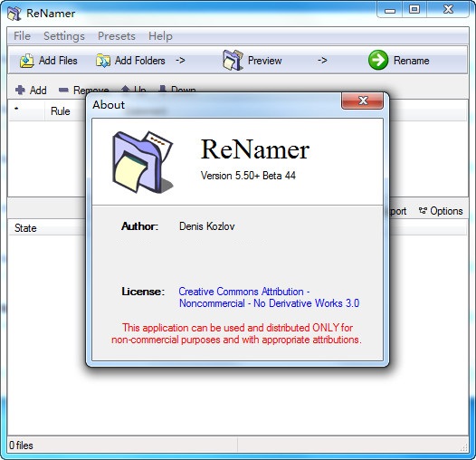Screen dimensions: 476x460
Task: Click the ReNamer app icon in title bar
Action: click(x=14, y=14)
